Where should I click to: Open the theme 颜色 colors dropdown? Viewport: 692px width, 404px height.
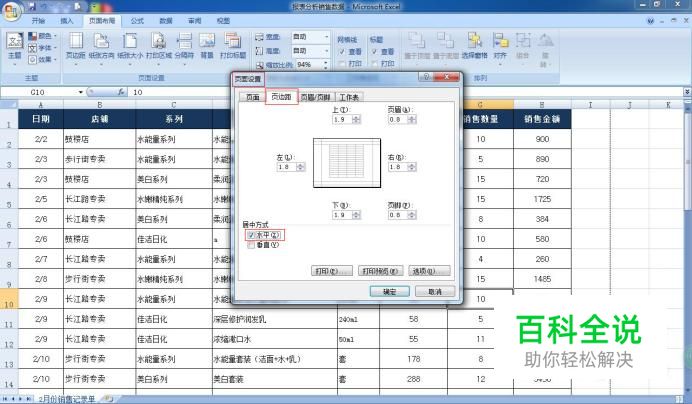pos(43,36)
